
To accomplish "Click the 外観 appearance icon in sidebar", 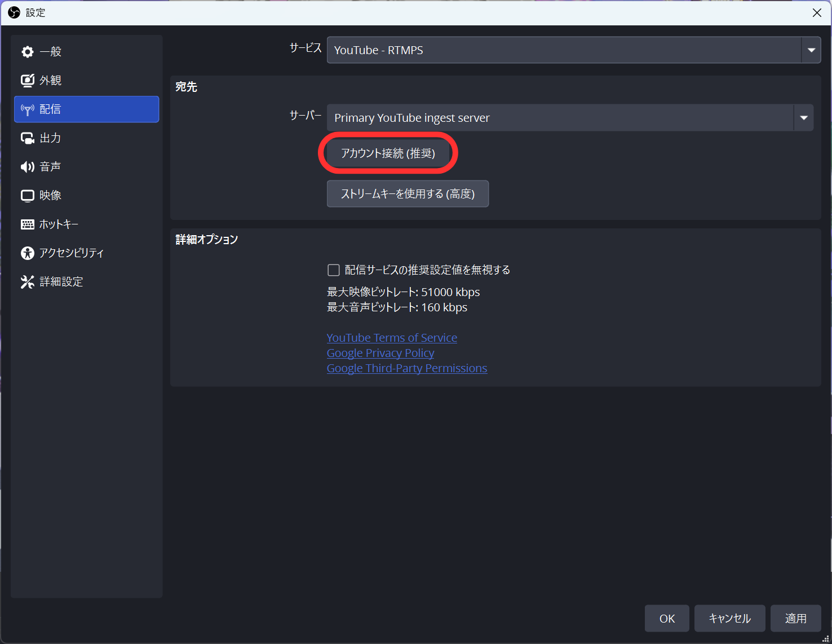I will point(28,81).
